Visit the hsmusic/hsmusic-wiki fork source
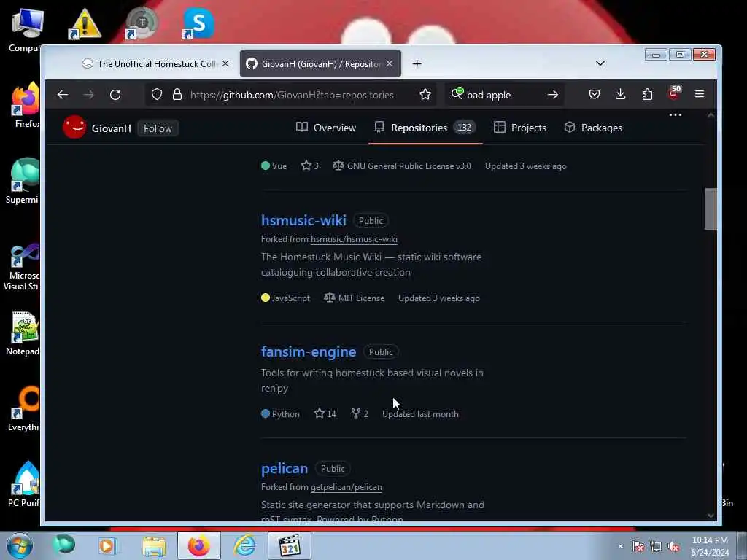This screenshot has width=747, height=560. point(354,239)
